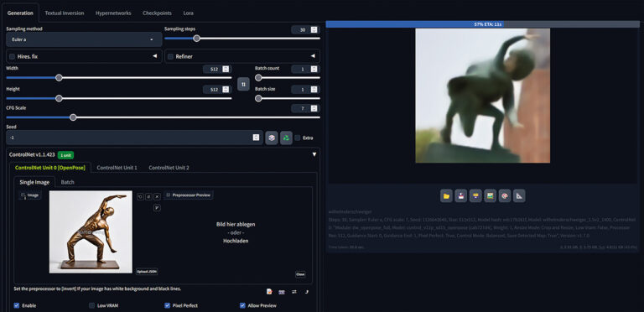Click the CFG Scale slider handle

pos(73,117)
